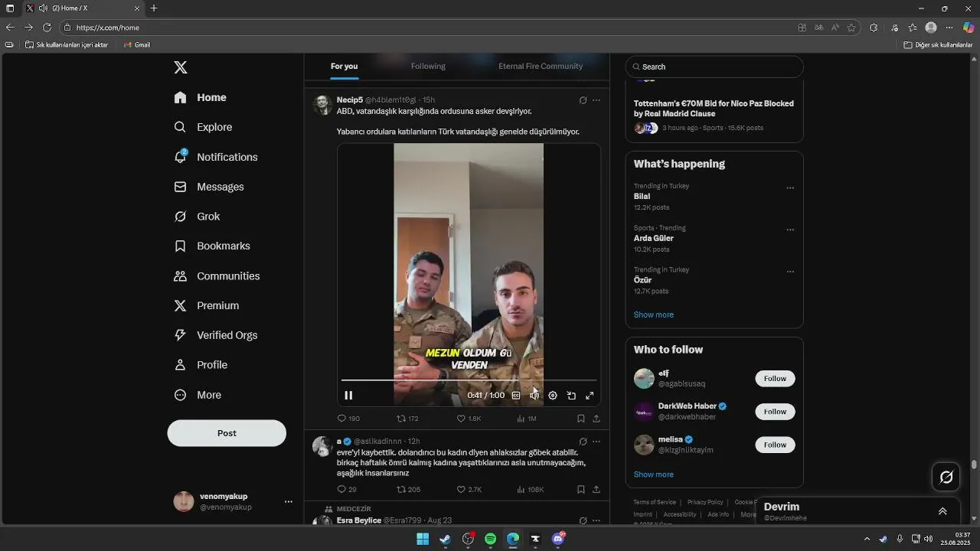Follow the melisa account
Image resolution: width=980 pixels, height=551 pixels.
(775, 445)
